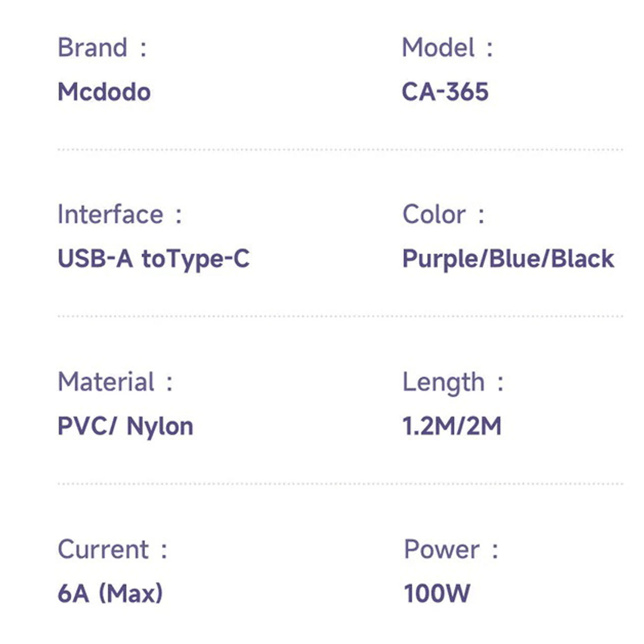Screen dimensions: 644x644
Task: Select the Black color option text
Action: (583, 259)
